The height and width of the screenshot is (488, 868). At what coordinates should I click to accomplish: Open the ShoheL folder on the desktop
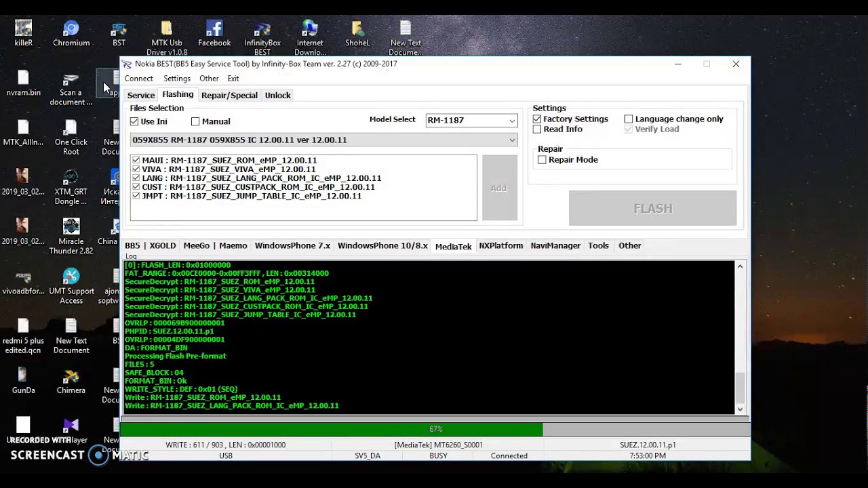click(x=357, y=33)
